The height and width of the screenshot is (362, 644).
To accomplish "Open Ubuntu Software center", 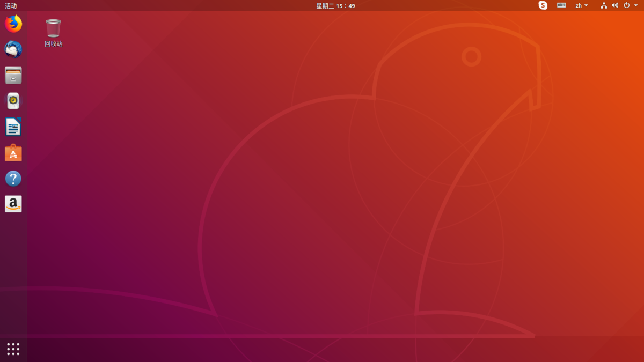I will pyautogui.click(x=13, y=152).
